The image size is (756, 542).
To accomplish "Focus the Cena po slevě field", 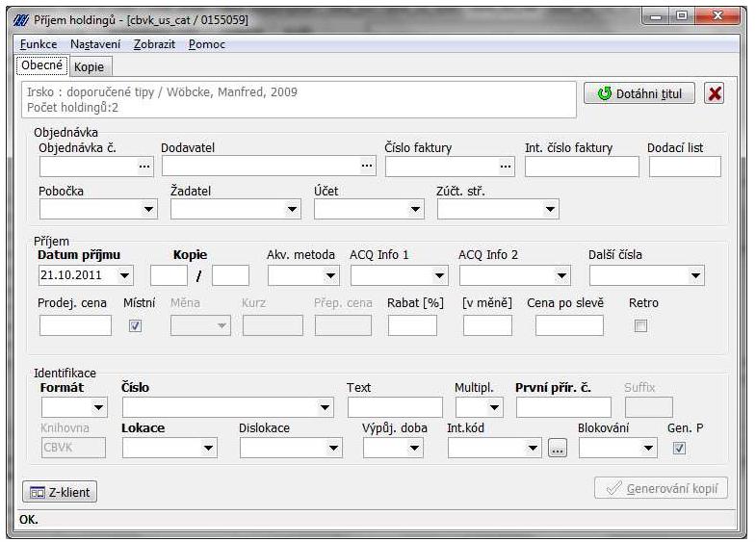I will coord(569,326).
